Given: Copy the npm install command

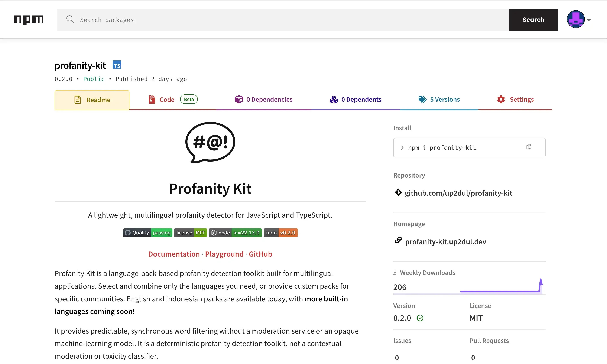Looking at the screenshot, I should 529,147.
